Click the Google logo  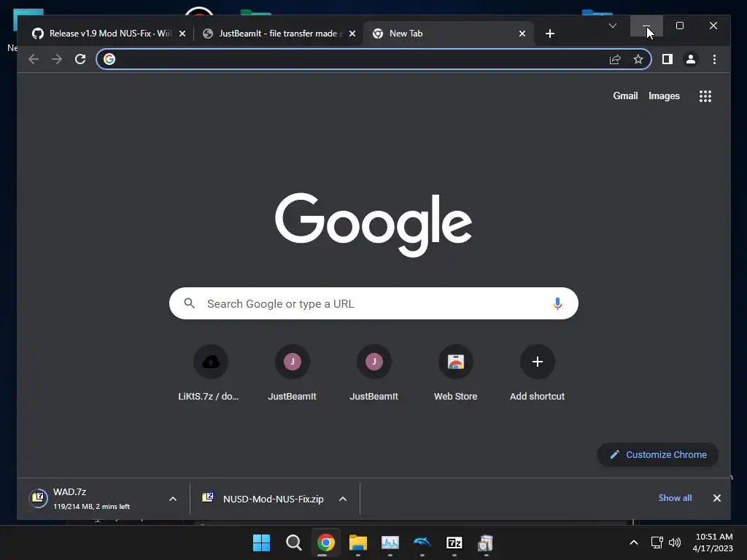373,224
